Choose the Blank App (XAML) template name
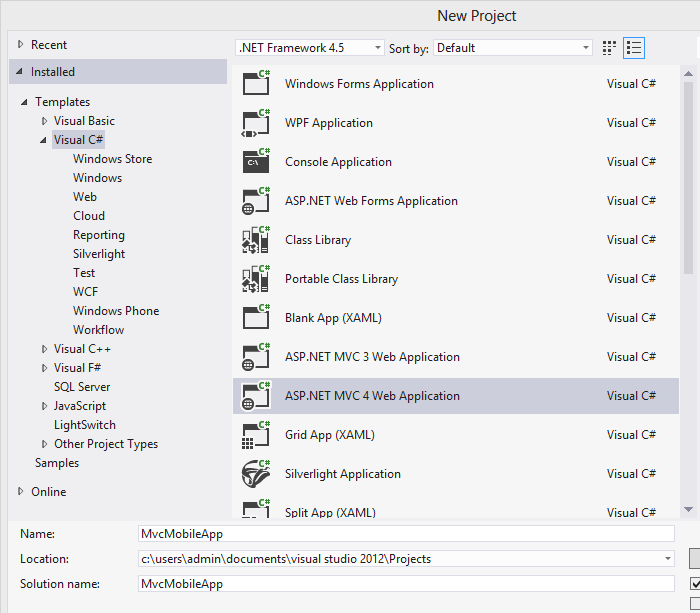This screenshot has height=613, width=700. (333, 318)
